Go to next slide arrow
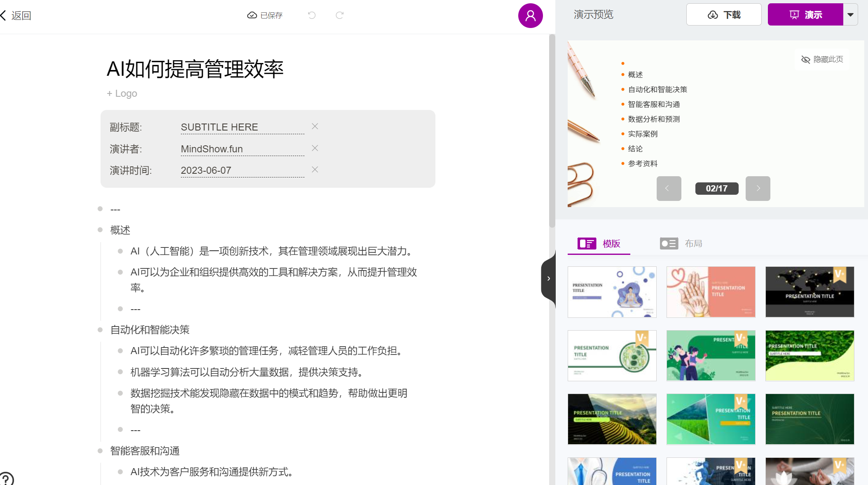868x485 pixels. point(758,188)
